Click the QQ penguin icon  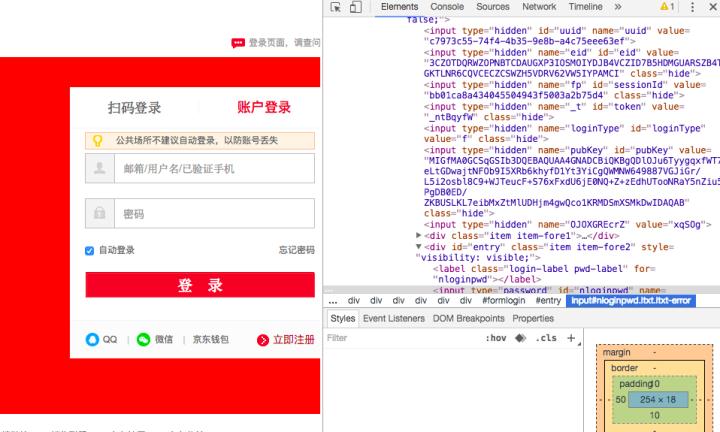pyautogui.click(x=92, y=340)
